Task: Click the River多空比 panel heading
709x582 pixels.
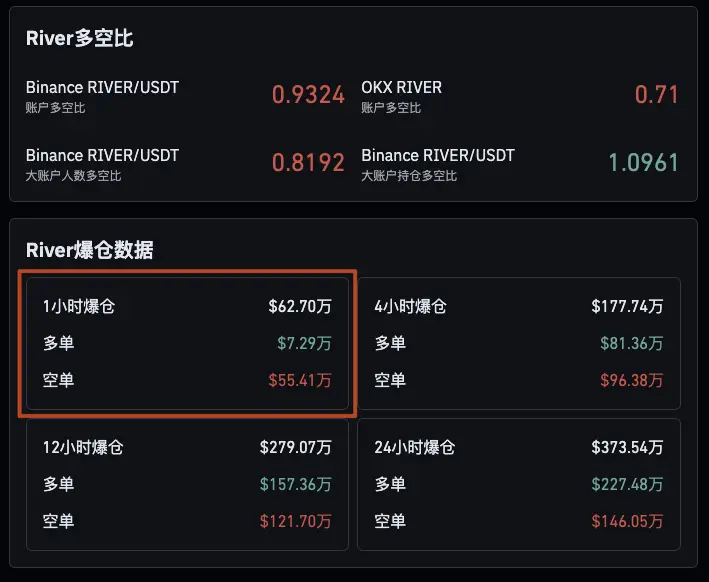Action: [80, 39]
